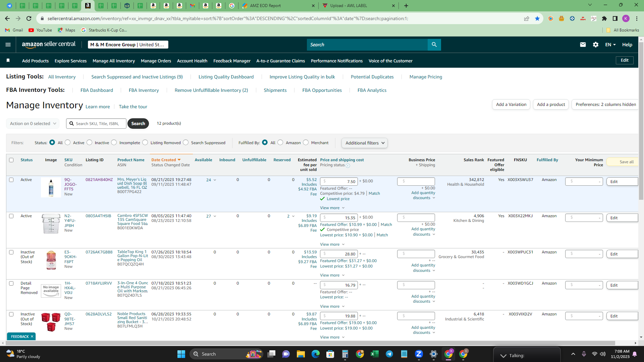Open Excel from the taskbar
Screen dimensions: 644x362
pos(375,354)
